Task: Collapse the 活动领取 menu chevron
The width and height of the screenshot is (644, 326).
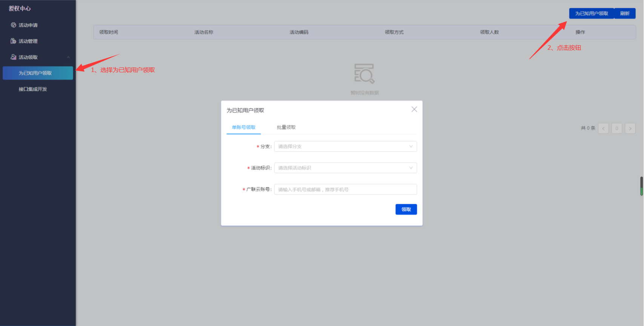Action: point(68,57)
